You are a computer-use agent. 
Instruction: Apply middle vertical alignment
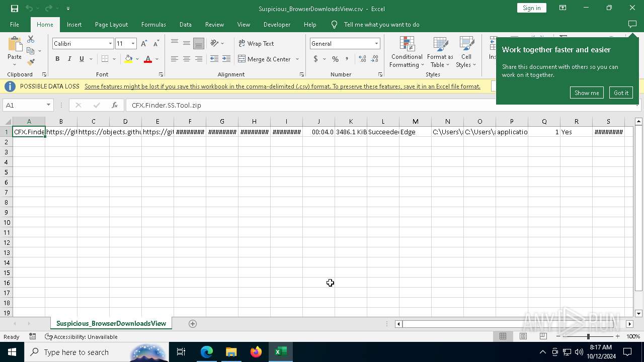tap(187, 43)
